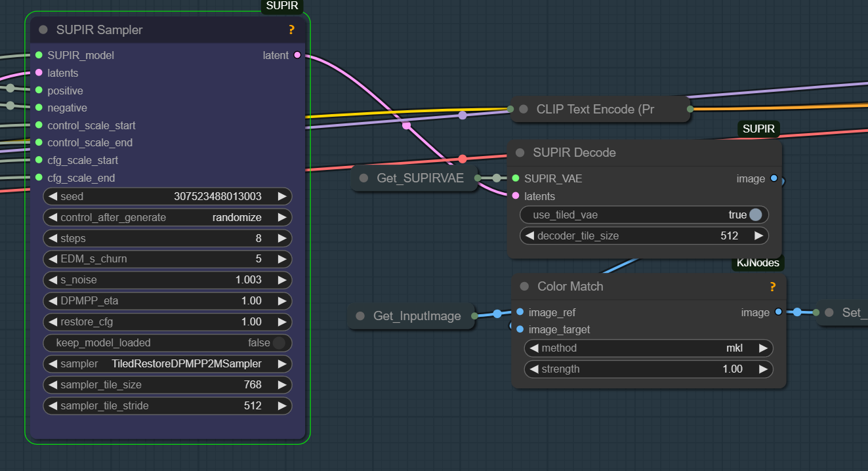868x471 pixels.
Task: Adjust the Color Match strength field
Action: coord(648,369)
